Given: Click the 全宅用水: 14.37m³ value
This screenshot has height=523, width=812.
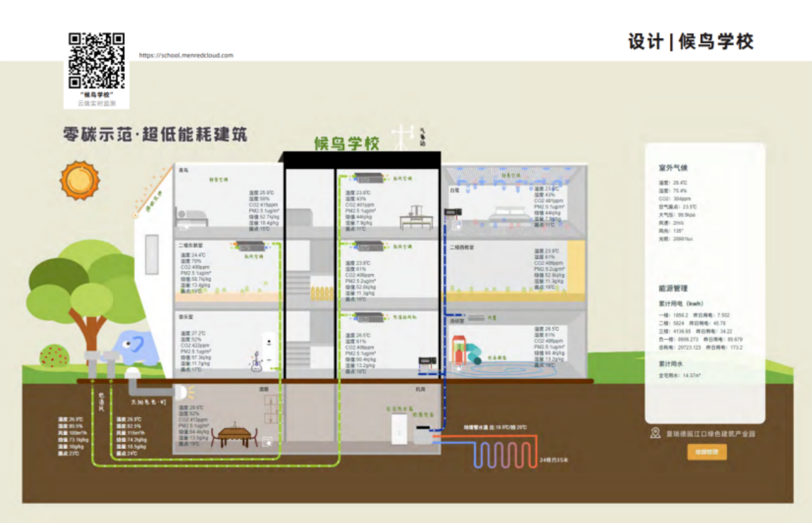Looking at the screenshot, I should [680, 376].
